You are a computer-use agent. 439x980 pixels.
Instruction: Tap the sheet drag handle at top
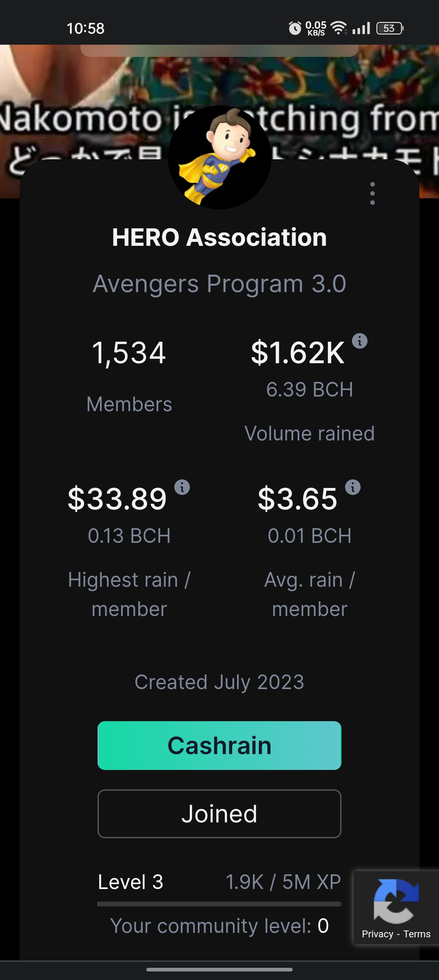pyautogui.click(x=219, y=50)
